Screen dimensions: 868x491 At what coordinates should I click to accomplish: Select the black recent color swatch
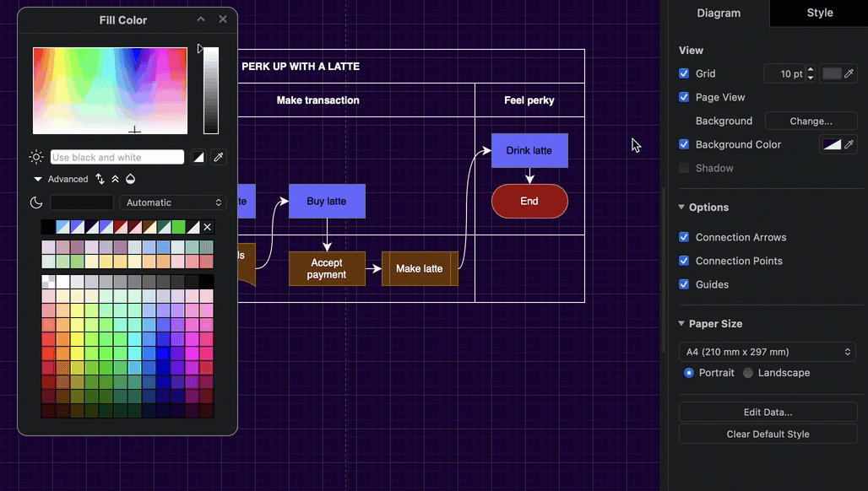click(48, 227)
